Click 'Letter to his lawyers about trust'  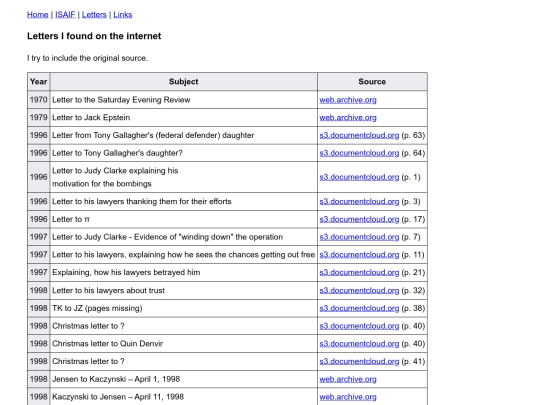[x=108, y=290]
